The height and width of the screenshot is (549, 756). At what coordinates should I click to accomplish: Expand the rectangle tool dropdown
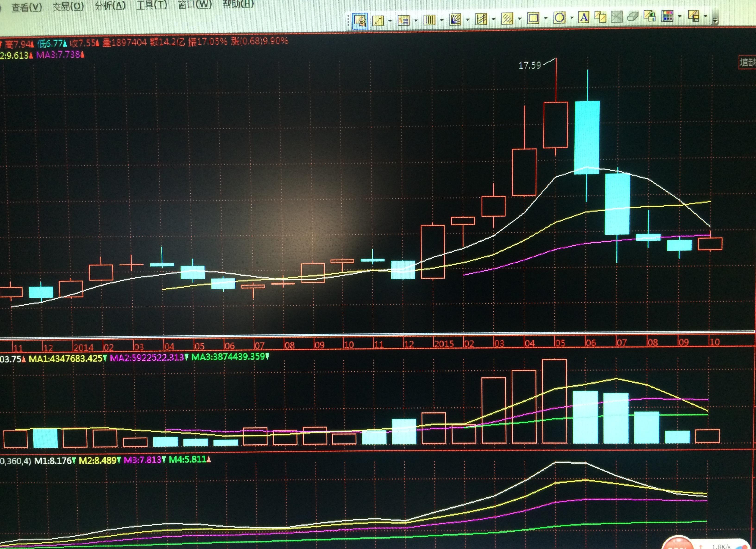pos(545,18)
